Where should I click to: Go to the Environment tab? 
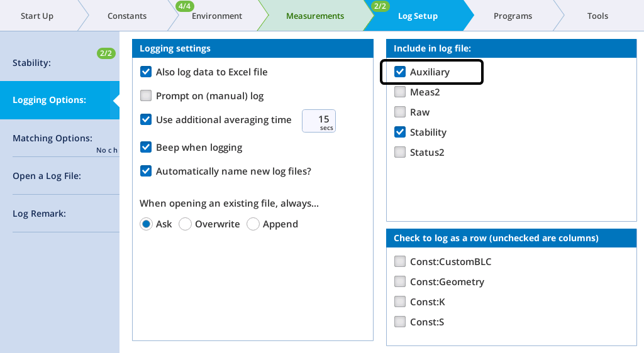coord(217,16)
